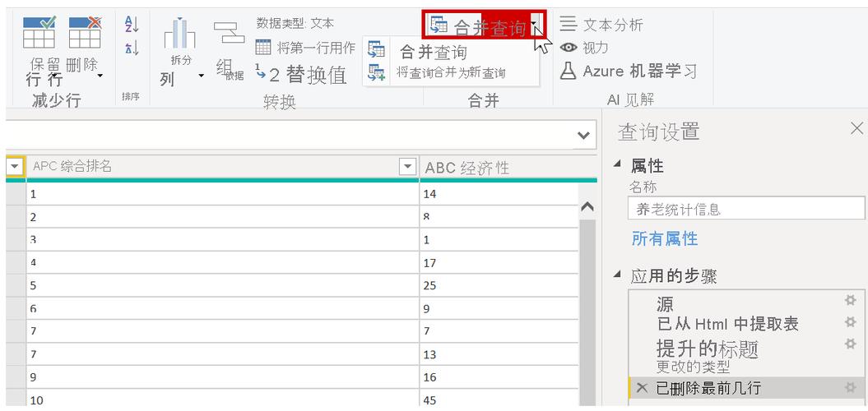Select the ABC 经济性 column header
The width and height of the screenshot is (868, 411).
(466, 168)
